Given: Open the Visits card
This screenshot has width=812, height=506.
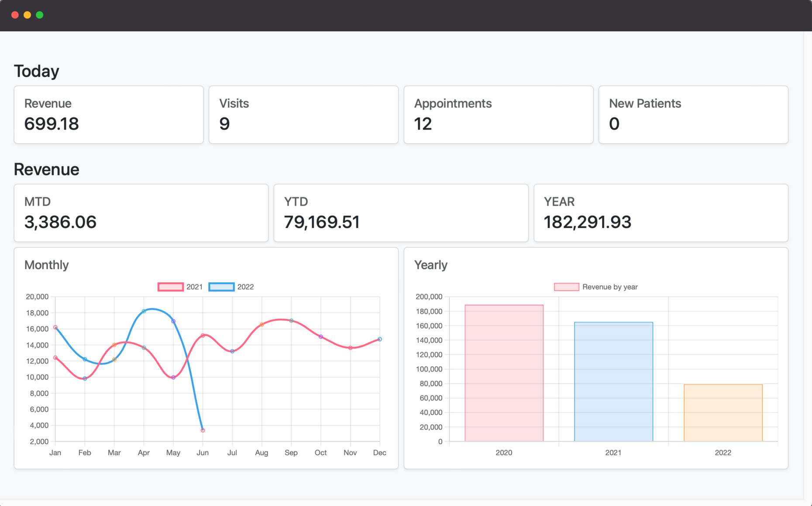Looking at the screenshot, I should 303,115.
